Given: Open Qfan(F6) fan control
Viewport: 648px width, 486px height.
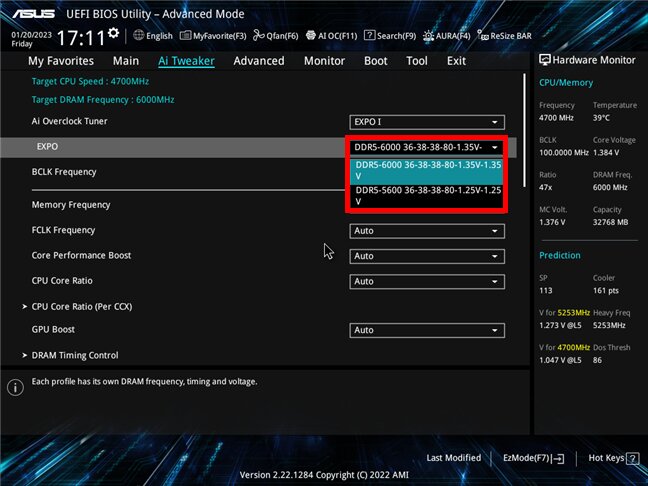Looking at the screenshot, I should pyautogui.click(x=276, y=36).
